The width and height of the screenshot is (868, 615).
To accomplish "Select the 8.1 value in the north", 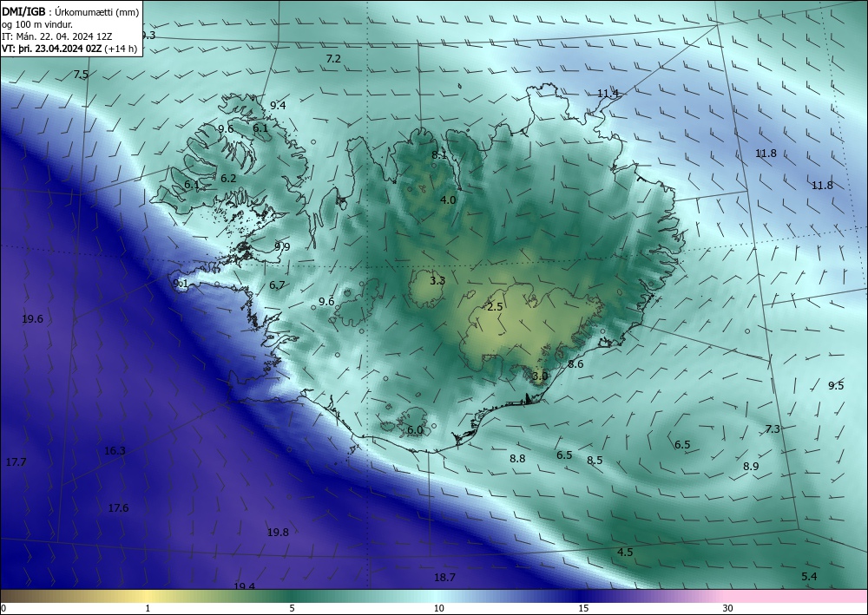I will 439,155.
